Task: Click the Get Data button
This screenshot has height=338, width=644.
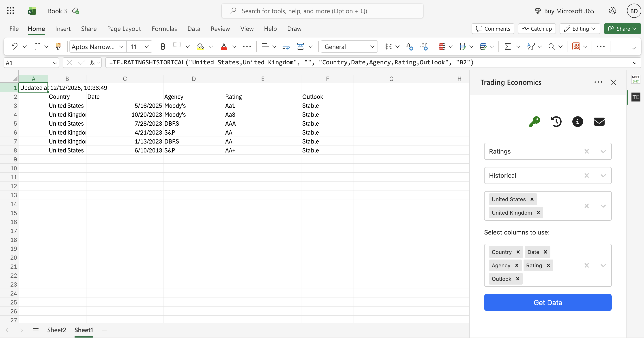Action: click(x=547, y=302)
